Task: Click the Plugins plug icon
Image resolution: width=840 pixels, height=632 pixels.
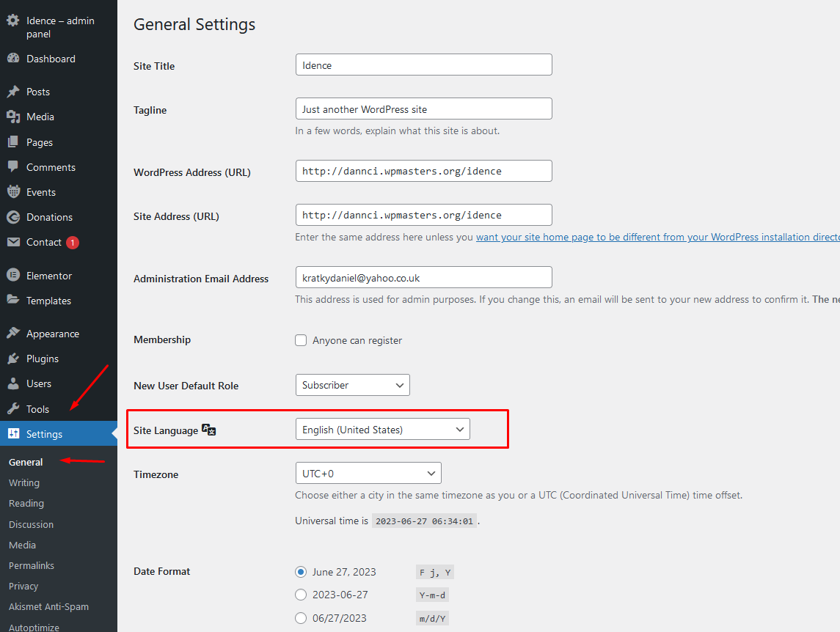Action: click(13, 359)
